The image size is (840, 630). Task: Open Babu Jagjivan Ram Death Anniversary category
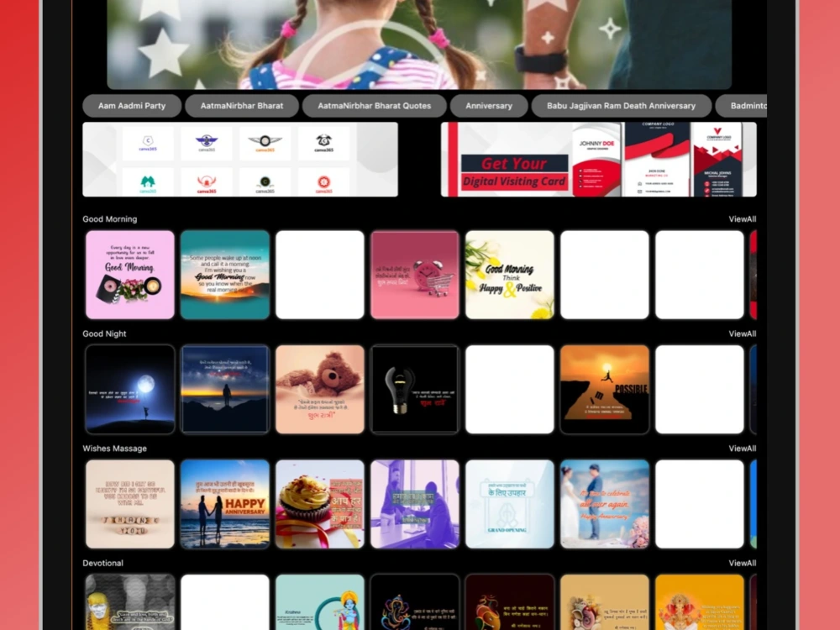click(x=621, y=106)
